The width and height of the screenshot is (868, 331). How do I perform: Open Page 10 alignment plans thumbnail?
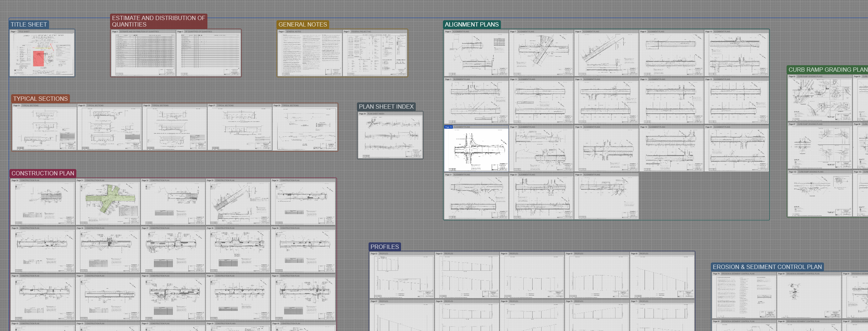coord(737,53)
